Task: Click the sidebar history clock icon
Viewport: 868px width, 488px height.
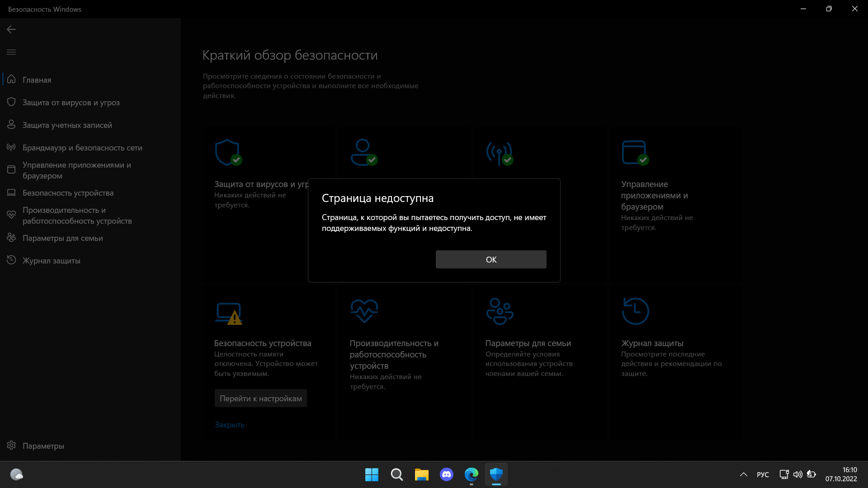Action: pyautogui.click(x=11, y=260)
